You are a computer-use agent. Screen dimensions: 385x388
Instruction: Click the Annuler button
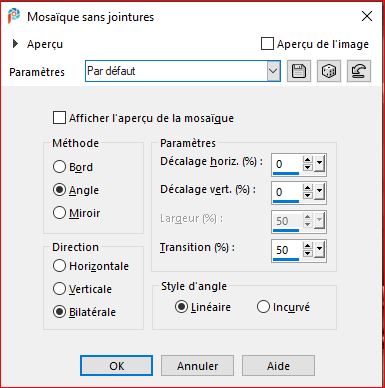(197, 366)
